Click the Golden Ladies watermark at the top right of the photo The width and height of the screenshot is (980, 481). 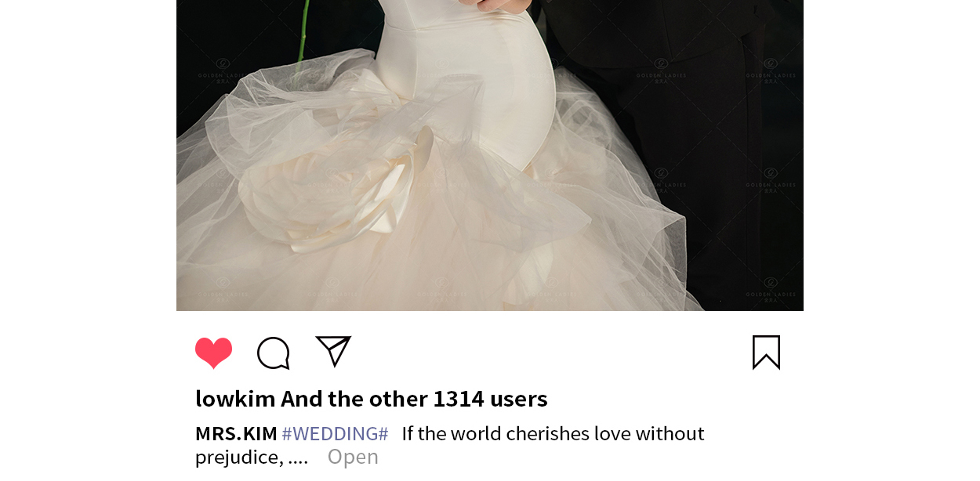click(771, 71)
